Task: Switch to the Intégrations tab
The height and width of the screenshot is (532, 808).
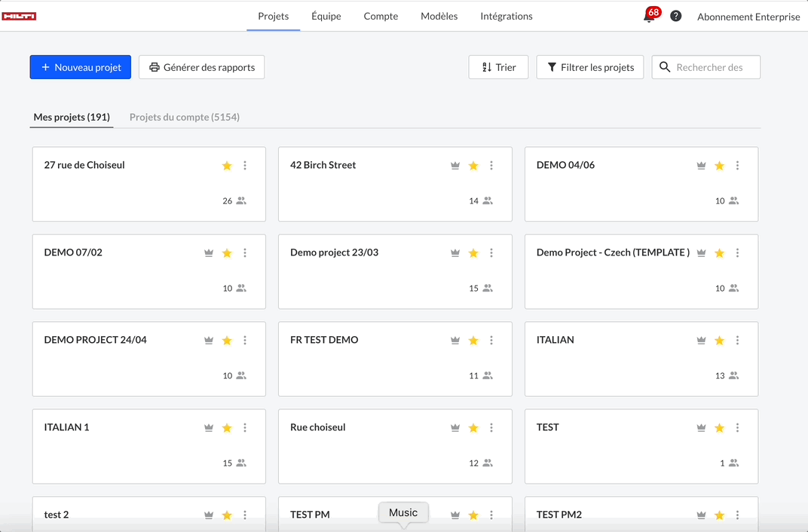Action: tap(507, 16)
